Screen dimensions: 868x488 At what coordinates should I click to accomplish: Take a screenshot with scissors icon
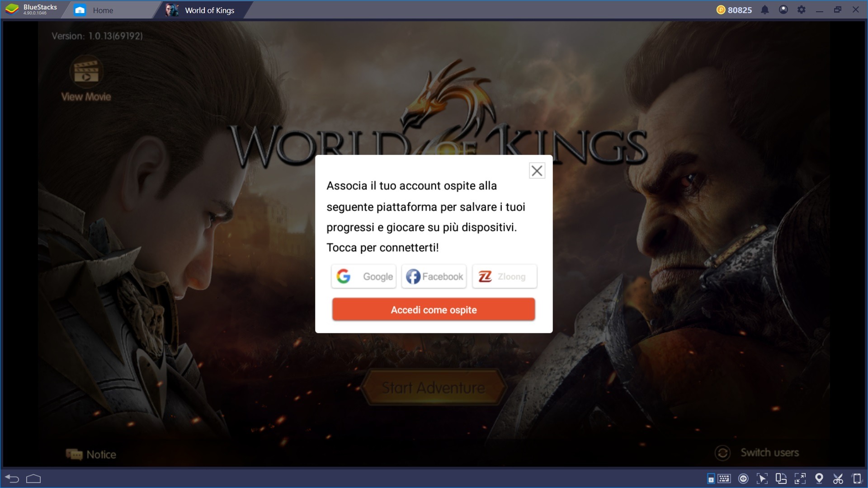tap(838, 479)
